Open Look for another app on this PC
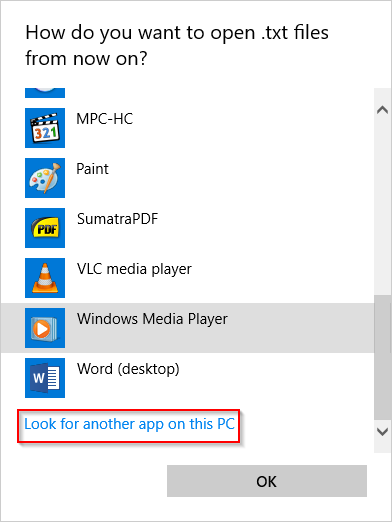Viewport: 392px width, 522px height. [x=129, y=424]
